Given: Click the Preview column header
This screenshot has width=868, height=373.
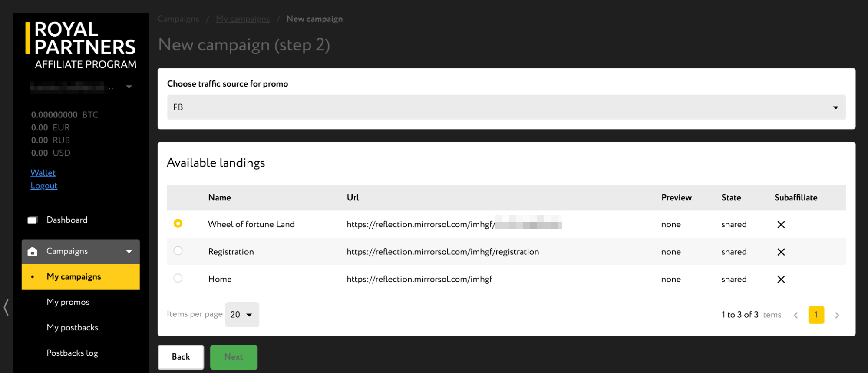Looking at the screenshot, I should pos(677,197).
